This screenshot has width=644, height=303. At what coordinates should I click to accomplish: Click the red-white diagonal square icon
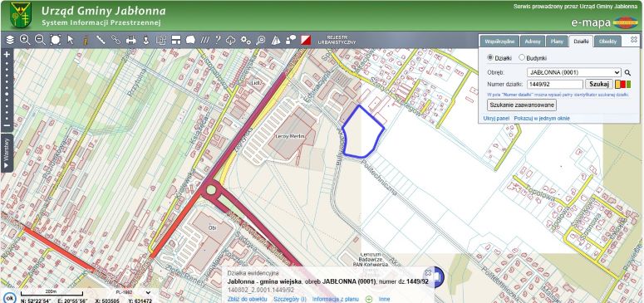pos(306,40)
